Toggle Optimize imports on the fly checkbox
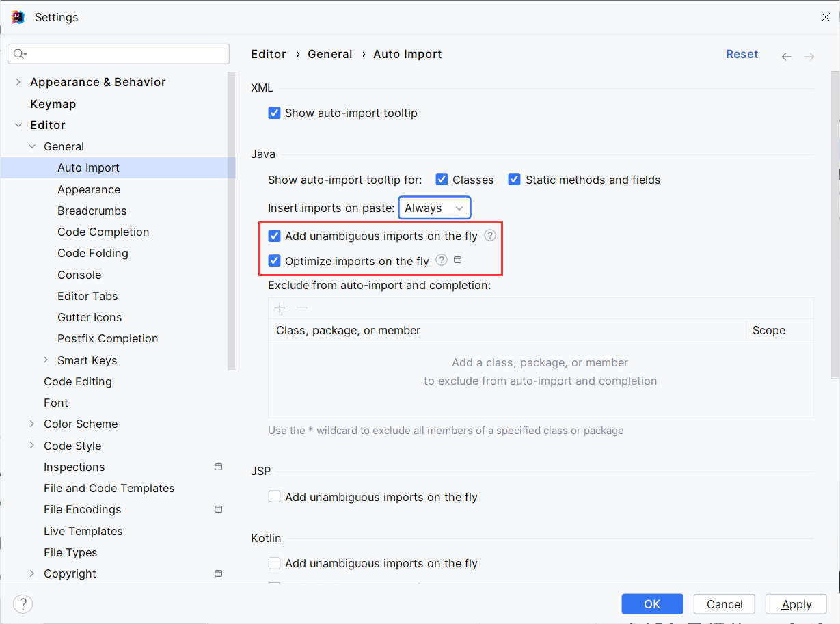 [x=274, y=260]
